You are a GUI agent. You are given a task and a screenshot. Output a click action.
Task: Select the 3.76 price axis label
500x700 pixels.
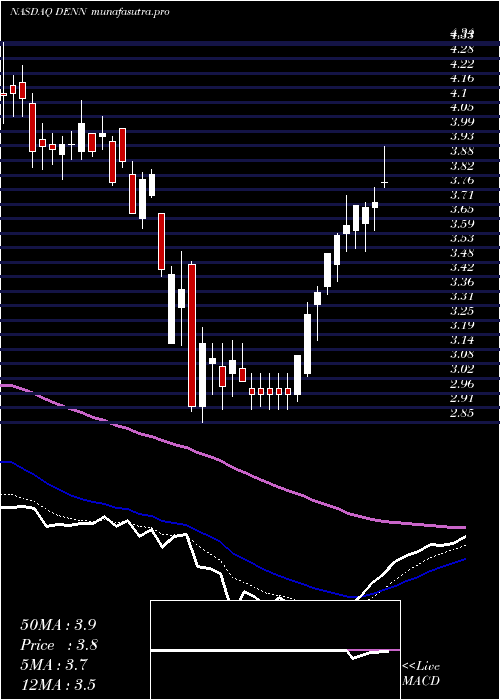pos(462,180)
